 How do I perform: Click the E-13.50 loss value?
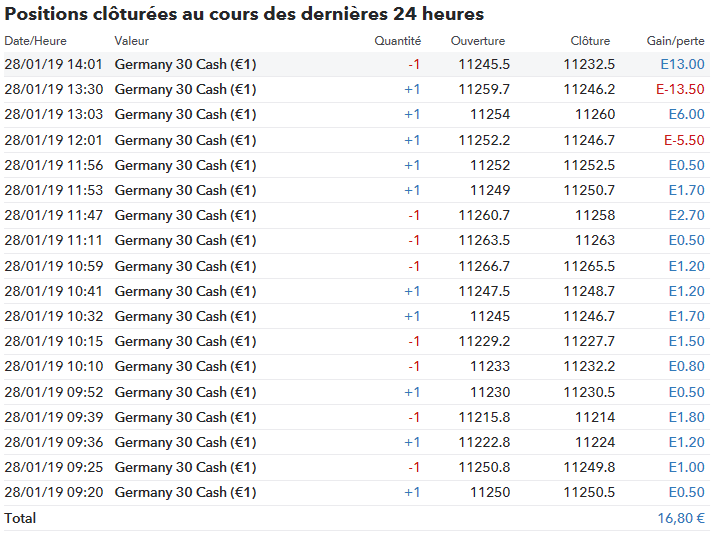click(680, 89)
